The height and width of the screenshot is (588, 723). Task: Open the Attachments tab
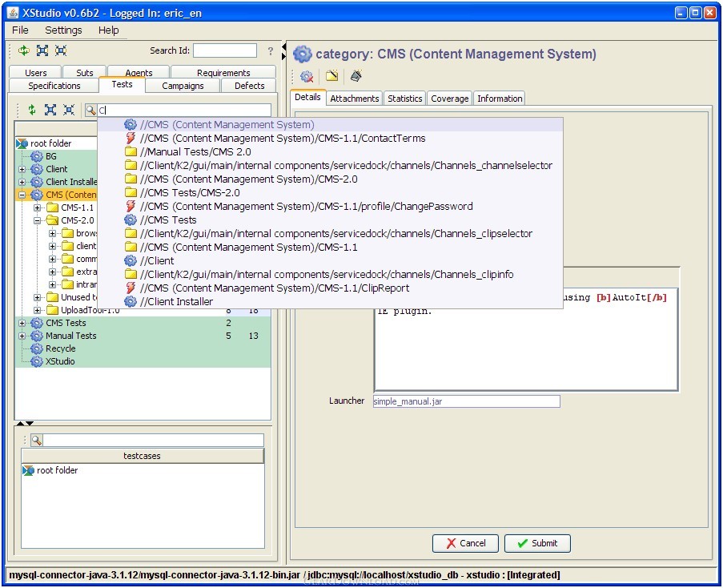click(354, 99)
